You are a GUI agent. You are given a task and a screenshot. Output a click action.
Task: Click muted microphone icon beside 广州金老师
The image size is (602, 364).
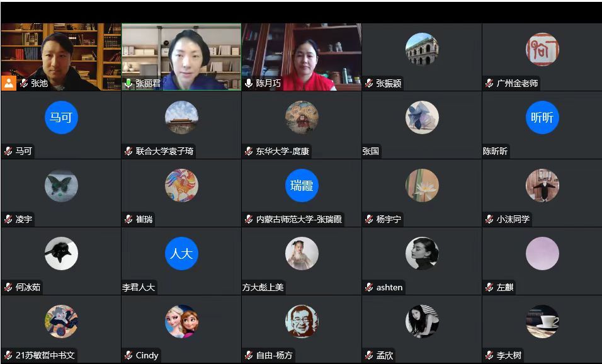coord(489,83)
